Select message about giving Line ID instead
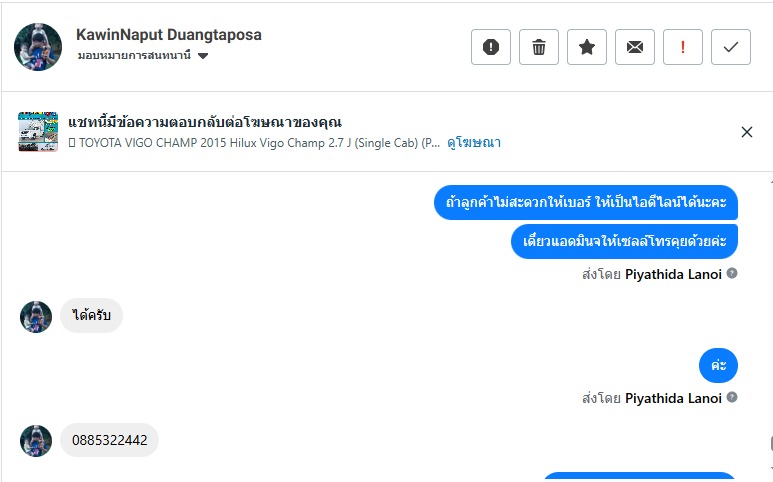The width and height of the screenshot is (773, 482). tap(586, 203)
